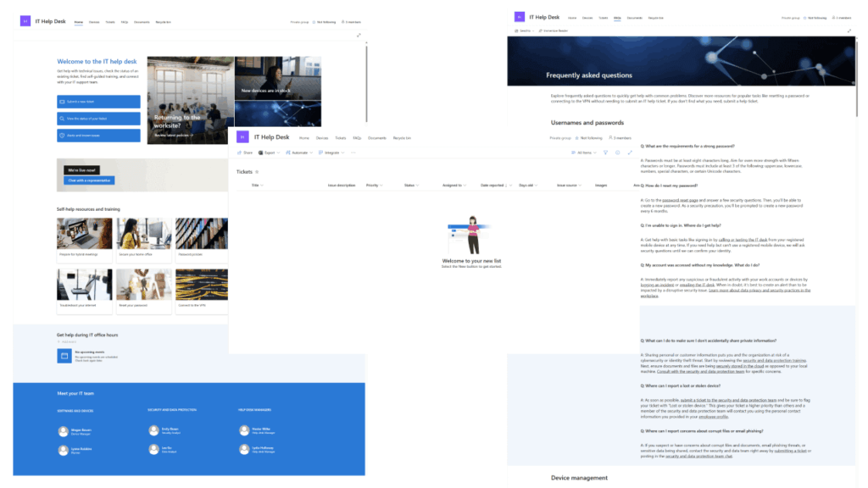
Task: Open Devices tab on the Home page nav
Action: [95, 22]
